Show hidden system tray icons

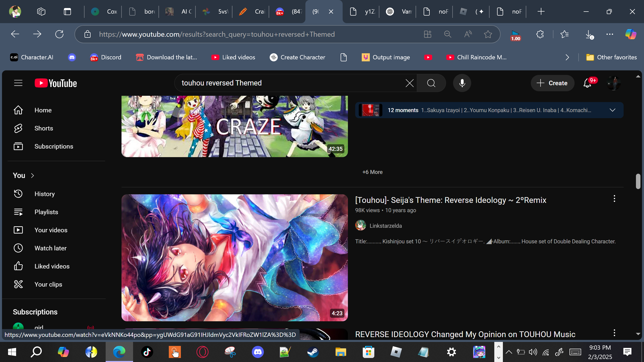509,352
